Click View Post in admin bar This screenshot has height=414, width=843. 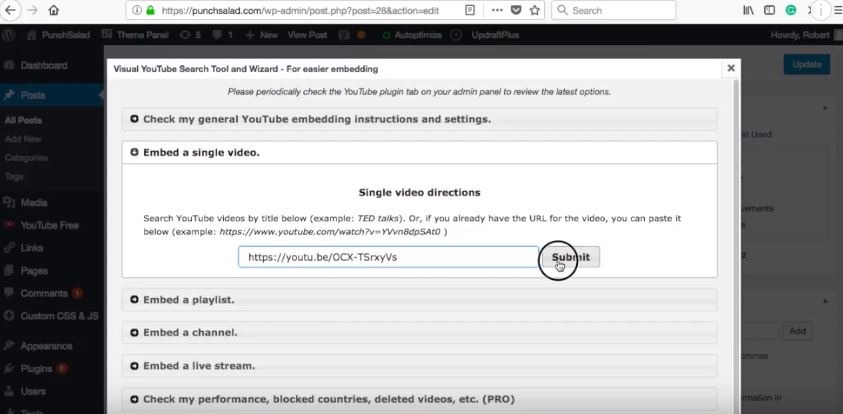click(x=307, y=35)
